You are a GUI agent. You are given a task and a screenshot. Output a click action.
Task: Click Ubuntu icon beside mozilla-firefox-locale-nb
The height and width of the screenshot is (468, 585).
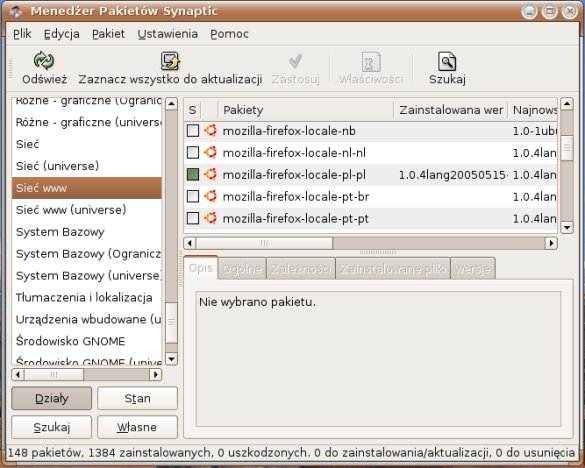click(210, 131)
